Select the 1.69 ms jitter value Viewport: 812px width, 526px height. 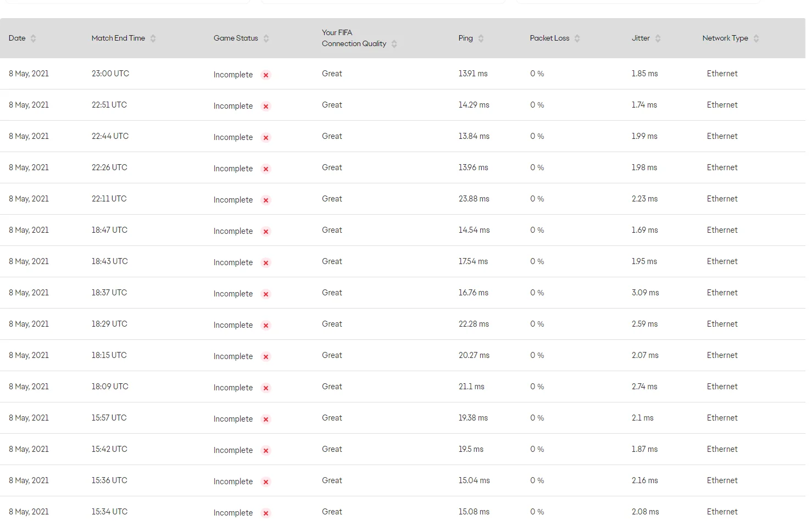644,230
